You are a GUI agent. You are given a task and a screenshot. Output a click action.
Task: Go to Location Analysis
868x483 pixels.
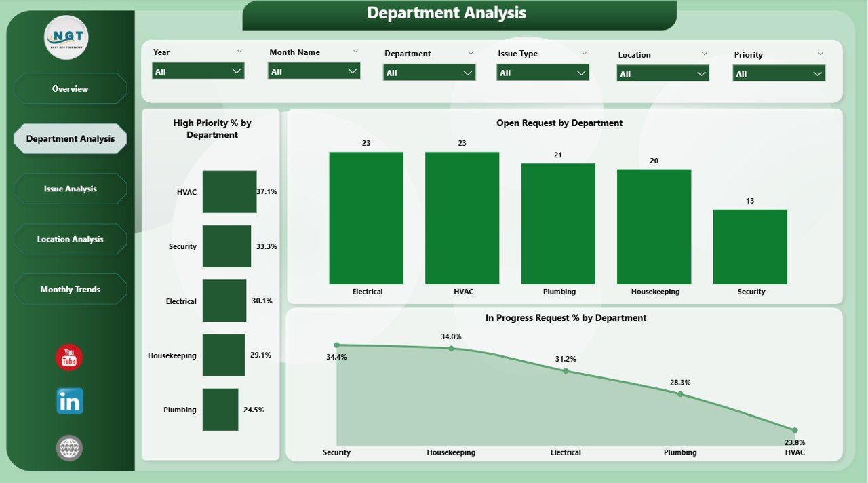tap(70, 239)
